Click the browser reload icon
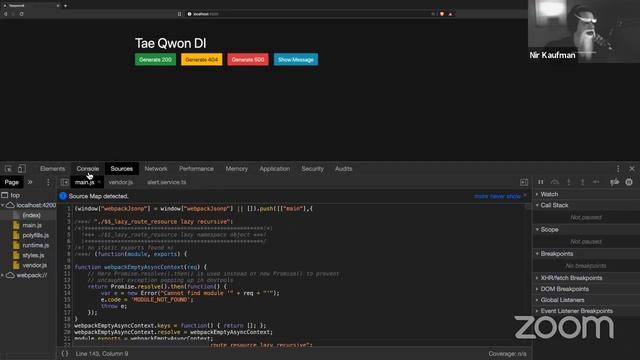The image size is (640, 360). coord(21,14)
